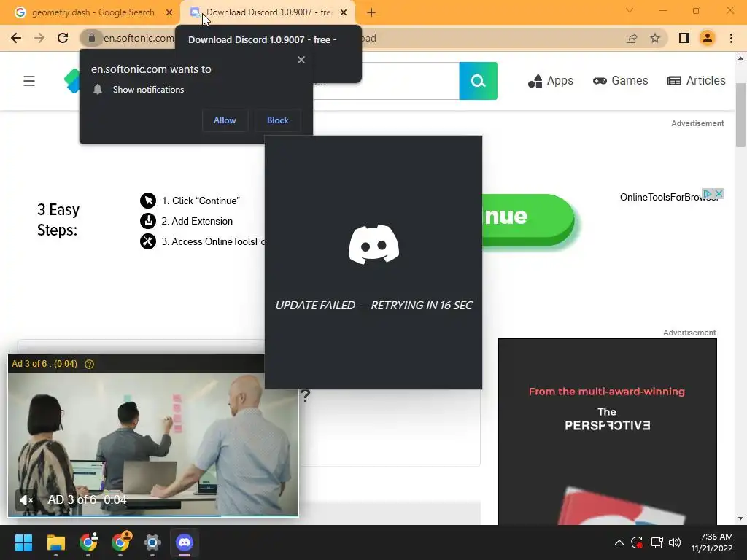Click the 'Click "Continue"' step text
The image size is (747, 560).
(x=206, y=201)
